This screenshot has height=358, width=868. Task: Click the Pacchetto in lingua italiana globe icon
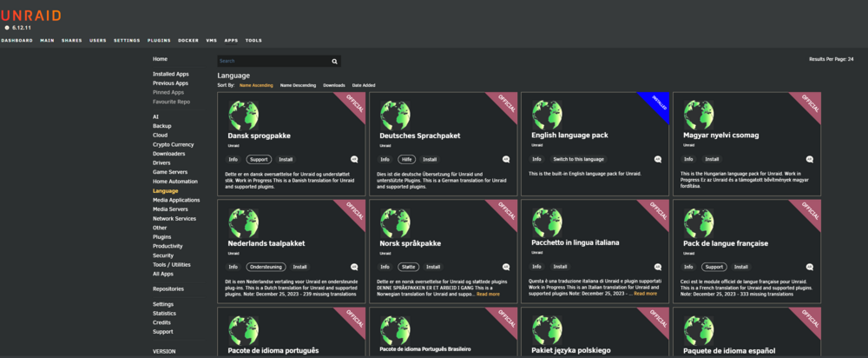point(547,223)
